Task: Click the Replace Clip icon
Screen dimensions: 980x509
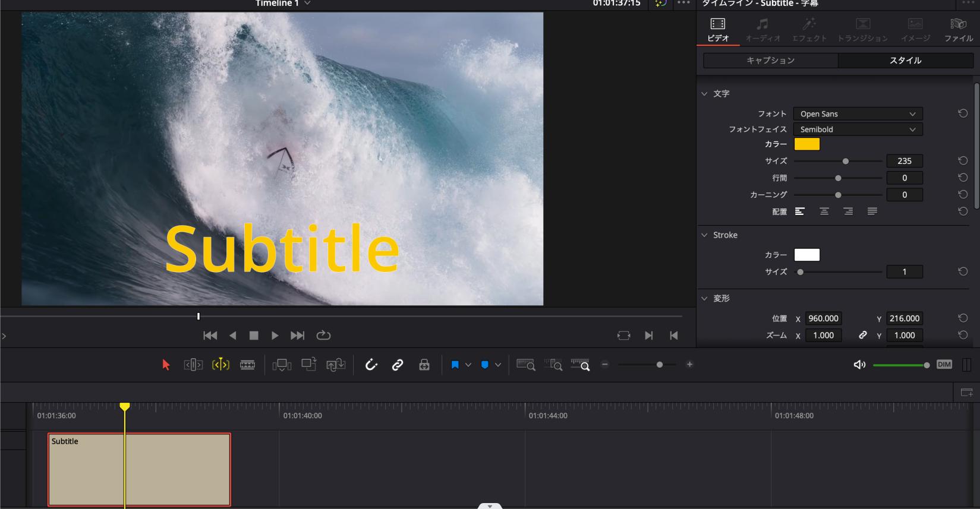Action: click(336, 365)
